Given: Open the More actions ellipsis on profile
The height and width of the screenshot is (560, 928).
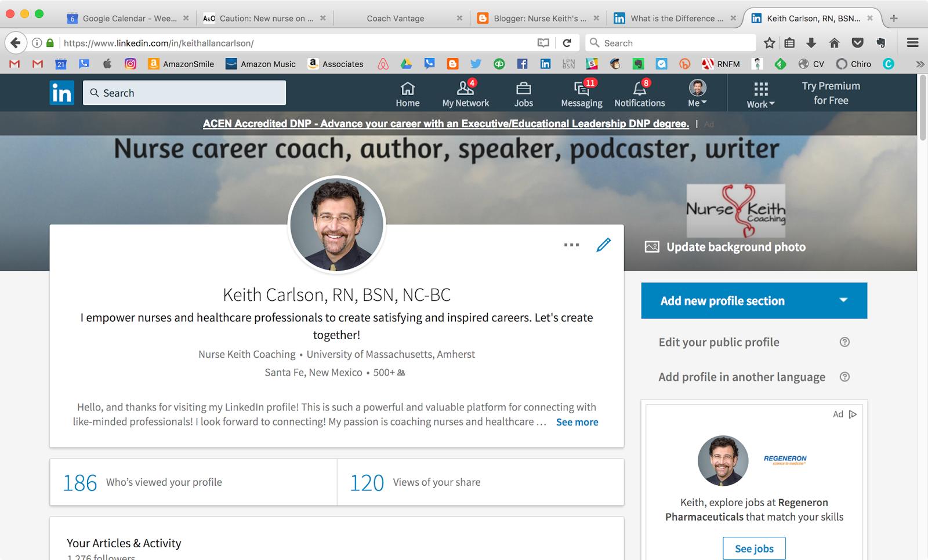Looking at the screenshot, I should click(571, 245).
